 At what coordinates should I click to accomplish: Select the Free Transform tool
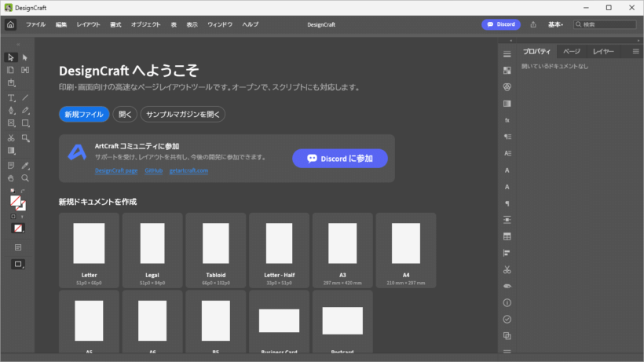[25, 138]
